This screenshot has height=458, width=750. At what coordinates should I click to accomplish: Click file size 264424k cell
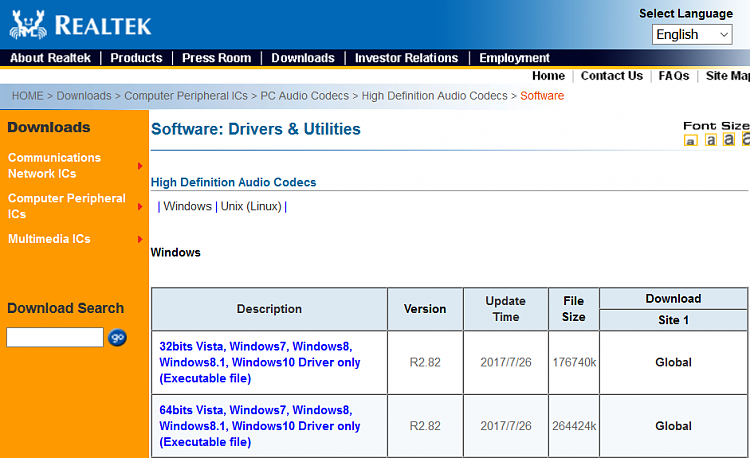tap(574, 426)
